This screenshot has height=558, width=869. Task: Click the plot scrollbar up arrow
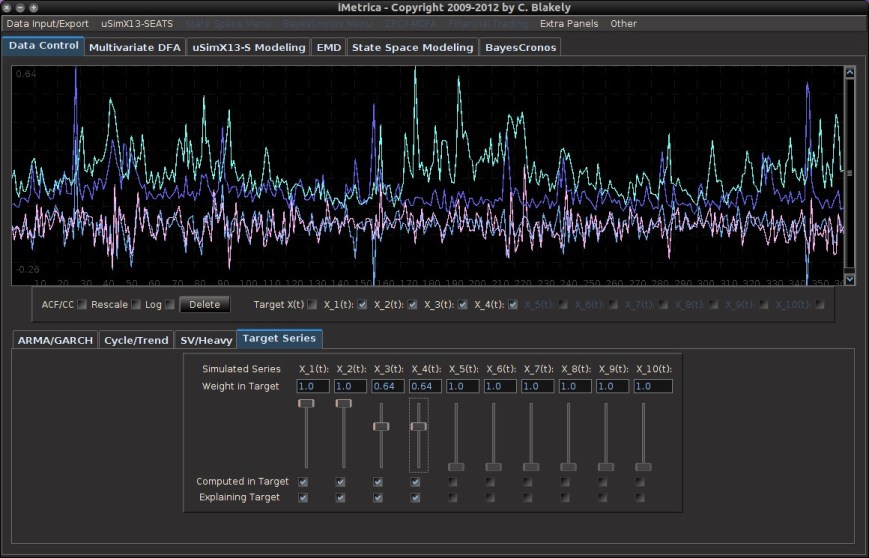click(850, 72)
